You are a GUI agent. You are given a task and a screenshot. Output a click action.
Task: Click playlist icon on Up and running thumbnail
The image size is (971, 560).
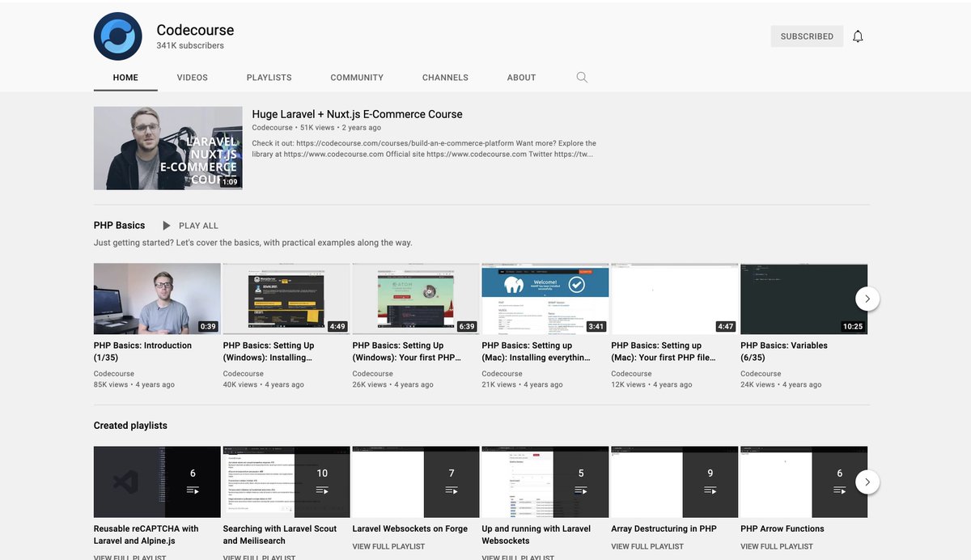[581, 490]
